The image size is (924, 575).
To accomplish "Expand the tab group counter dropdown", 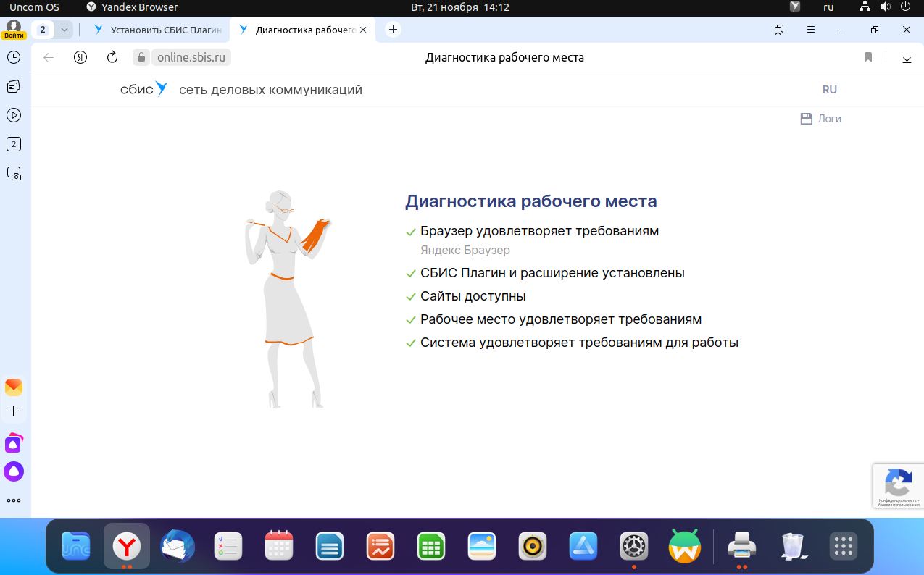I will pyautogui.click(x=64, y=30).
